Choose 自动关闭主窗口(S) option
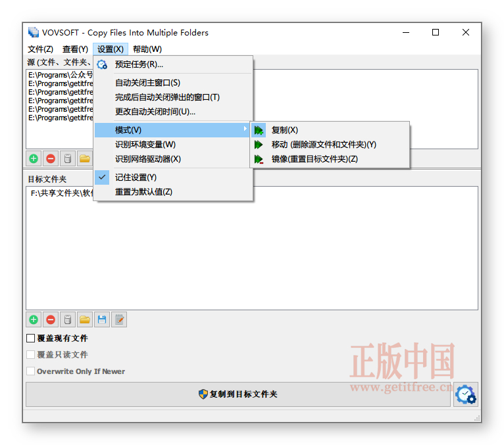 pyautogui.click(x=173, y=83)
